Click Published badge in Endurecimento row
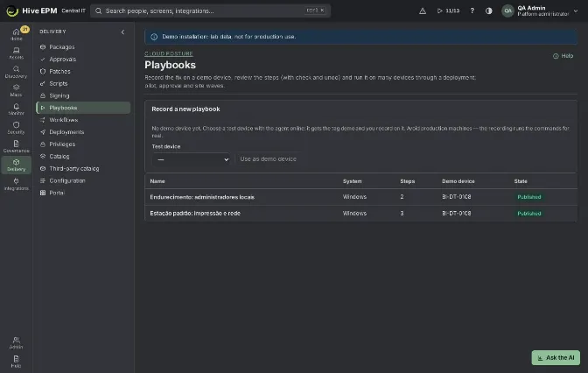This screenshot has width=588, height=373. coord(529,197)
